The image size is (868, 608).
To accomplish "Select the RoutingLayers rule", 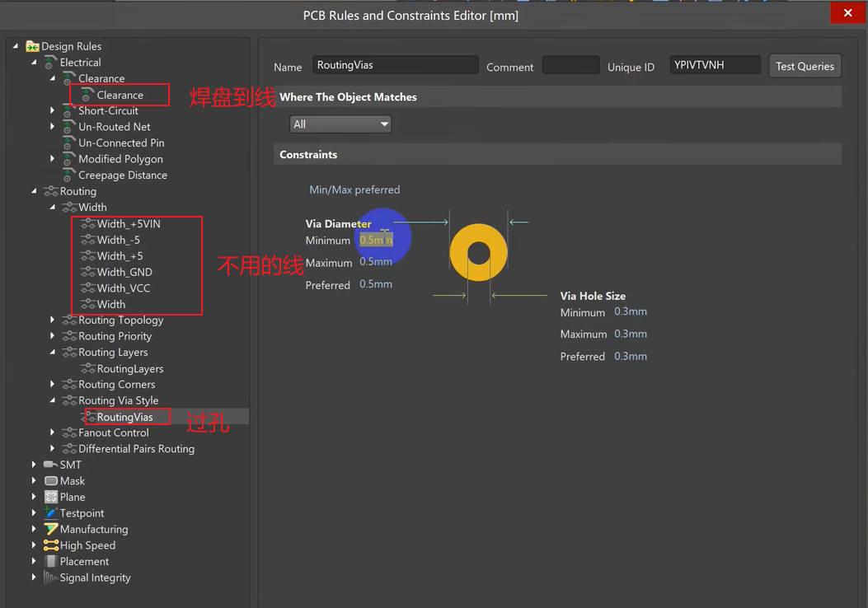I will tap(130, 368).
